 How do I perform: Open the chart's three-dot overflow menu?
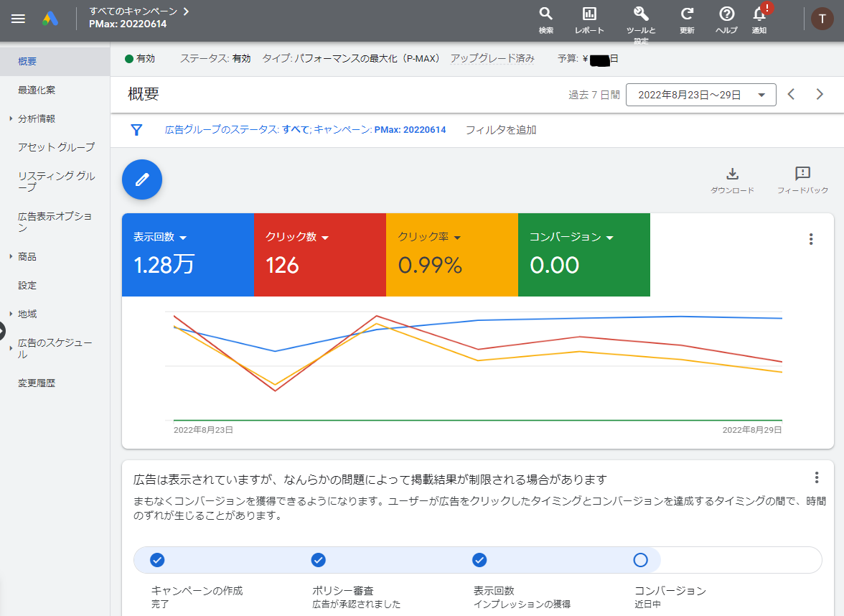(810, 238)
